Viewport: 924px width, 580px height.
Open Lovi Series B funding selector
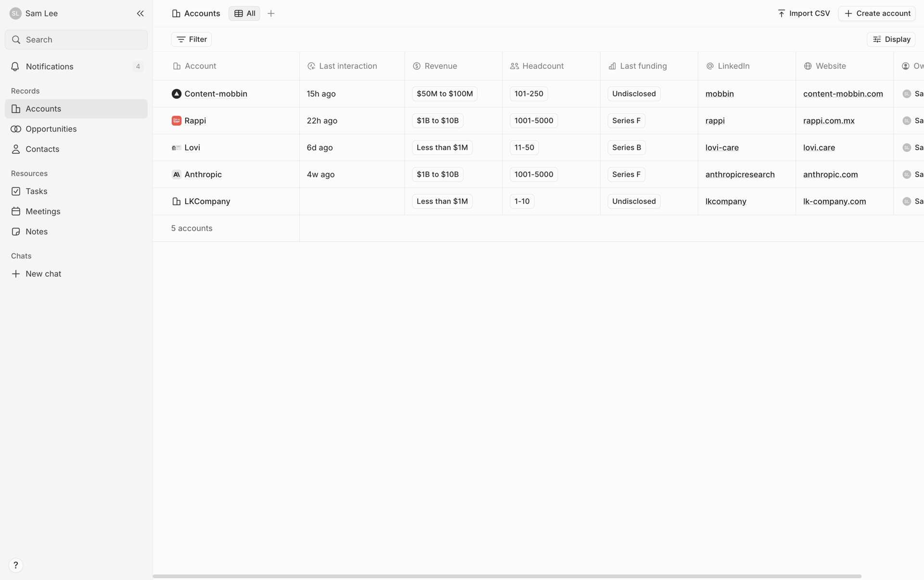(627, 148)
